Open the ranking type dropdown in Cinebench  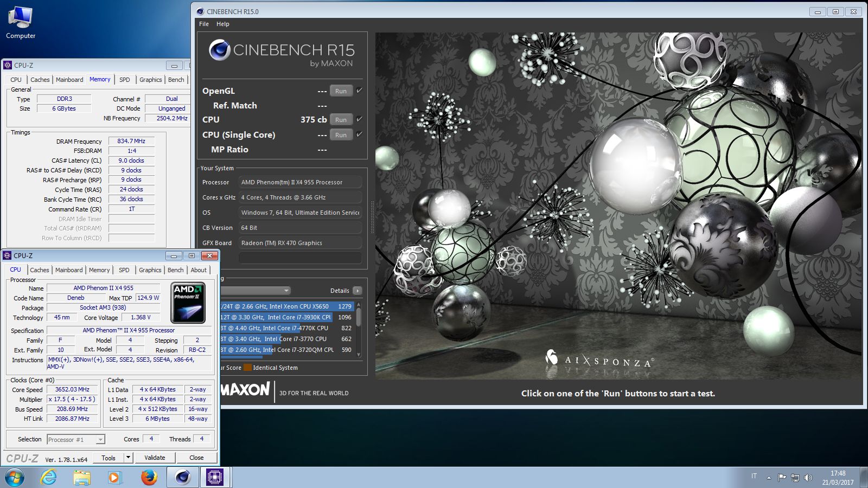pyautogui.click(x=256, y=291)
